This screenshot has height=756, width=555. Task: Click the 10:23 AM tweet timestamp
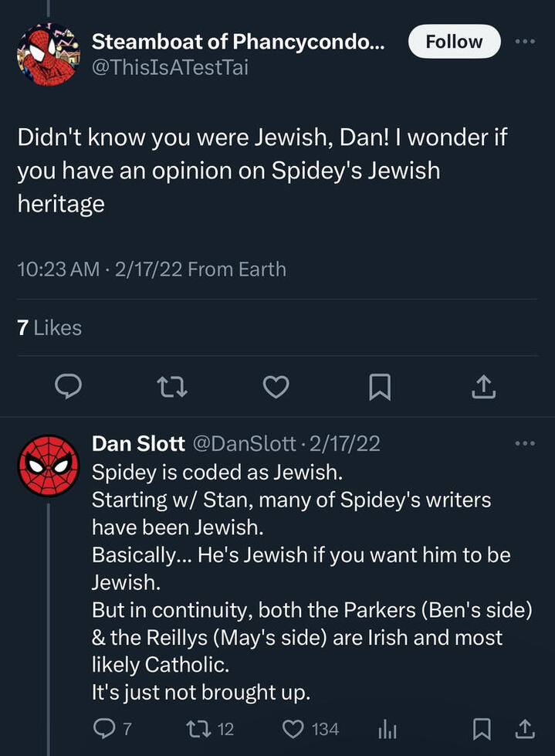click(59, 270)
